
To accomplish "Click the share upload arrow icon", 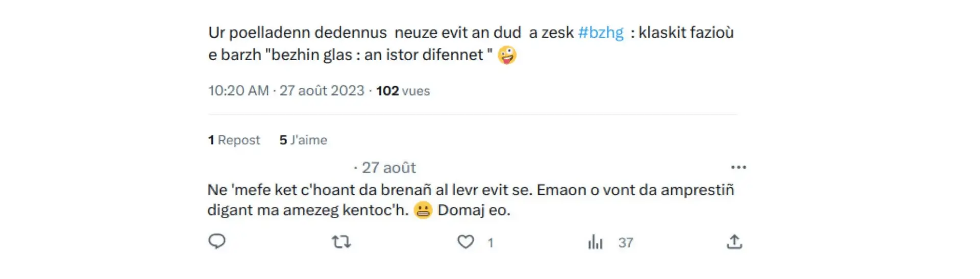I will tap(734, 242).
